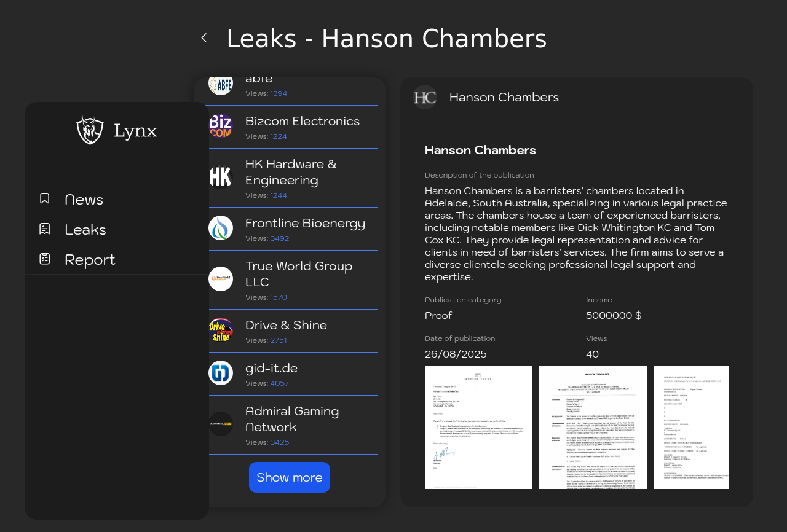Click the Lynx brand name text
787x532 pixels.
tap(135, 131)
